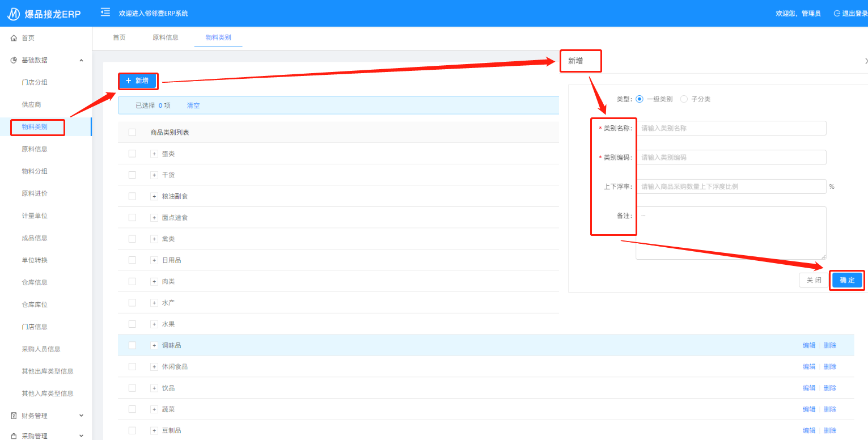Expand the 日用品 category row
The image size is (868, 440).
[154, 260]
